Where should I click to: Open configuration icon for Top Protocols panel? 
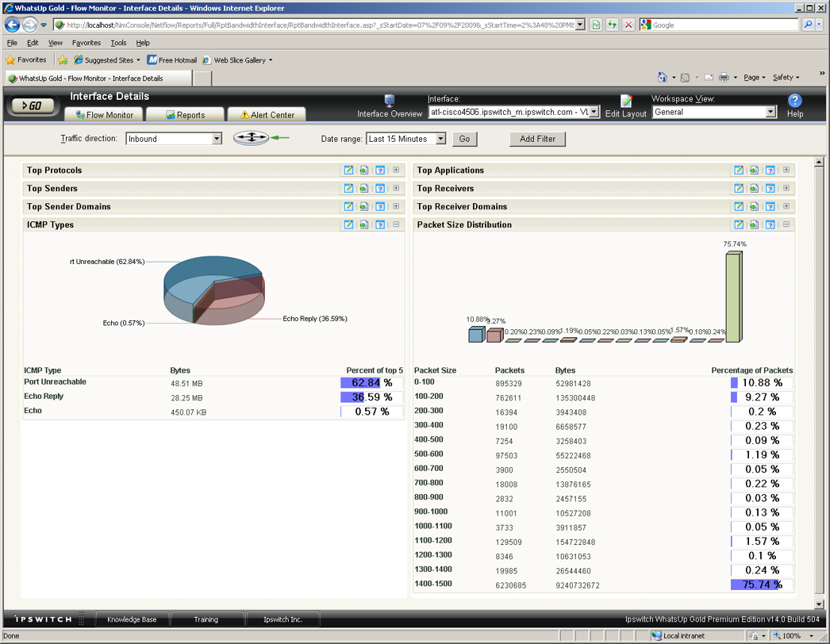[348, 170]
